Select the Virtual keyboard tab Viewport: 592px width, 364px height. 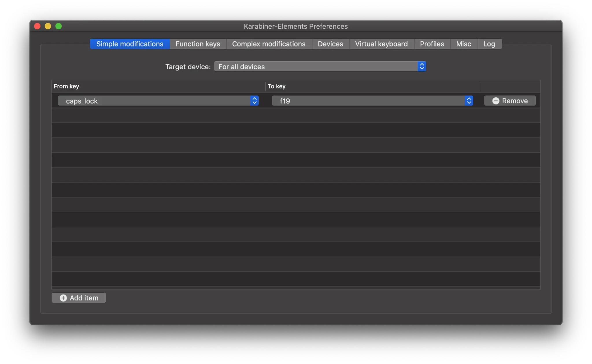[x=381, y=44]
